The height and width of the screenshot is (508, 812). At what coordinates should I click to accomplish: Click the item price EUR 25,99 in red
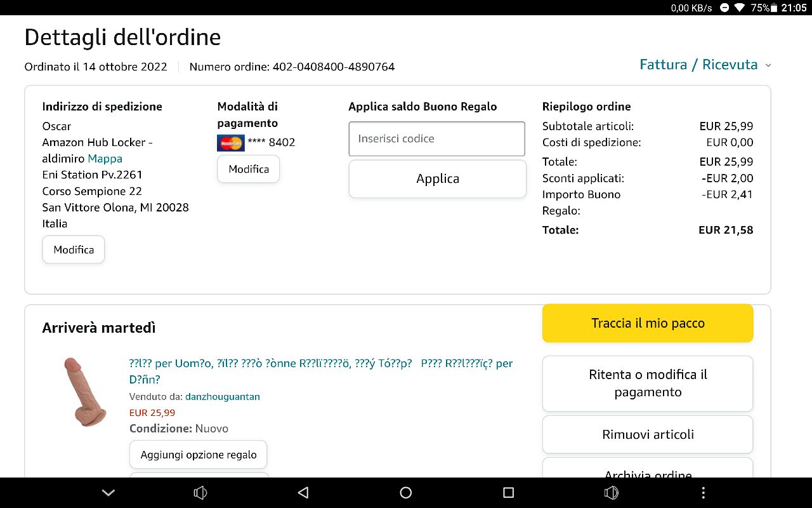[152, 413]
